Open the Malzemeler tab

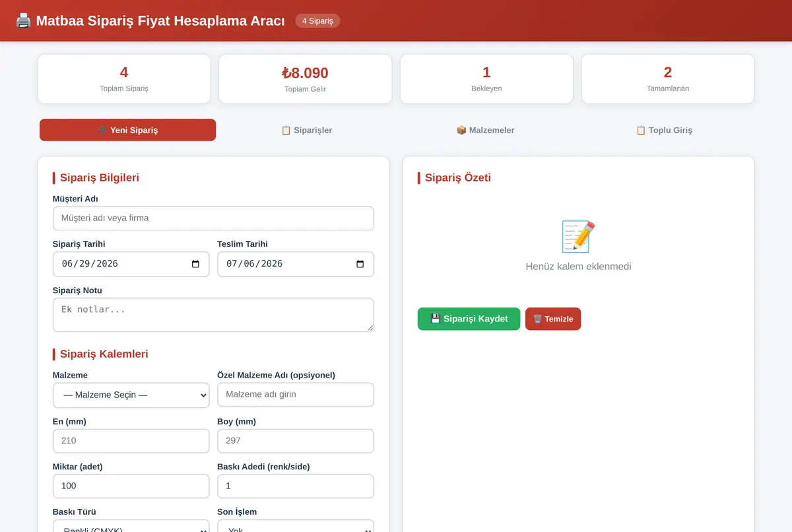tap(486, 130)
